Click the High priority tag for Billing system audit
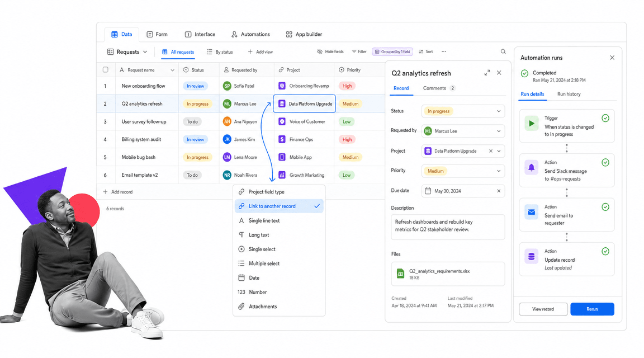This screenshot has height=358, width=644. coord(347,139)
